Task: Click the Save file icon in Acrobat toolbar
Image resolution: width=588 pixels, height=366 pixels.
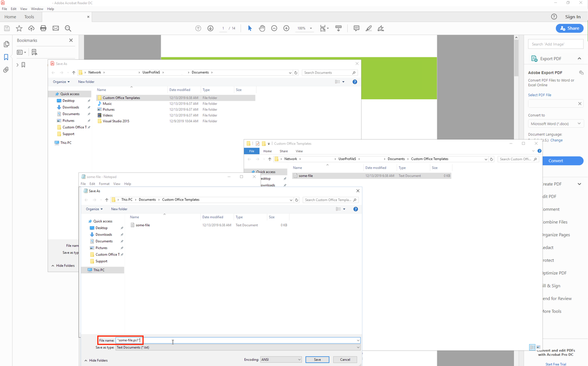Action: [x=7, y=28]
